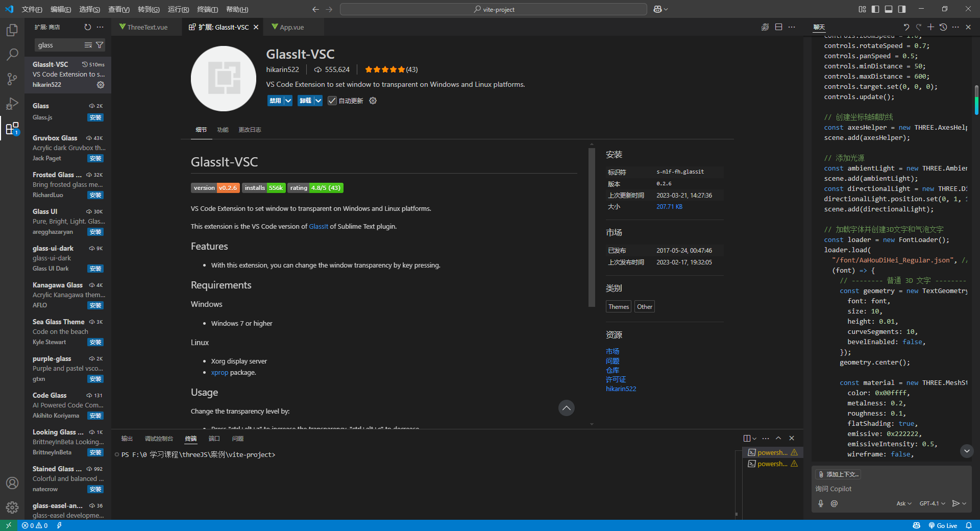Viewport: 980px width, 531px height.
Task: Open Run and Debug view
Action: [x=12, y=104]
